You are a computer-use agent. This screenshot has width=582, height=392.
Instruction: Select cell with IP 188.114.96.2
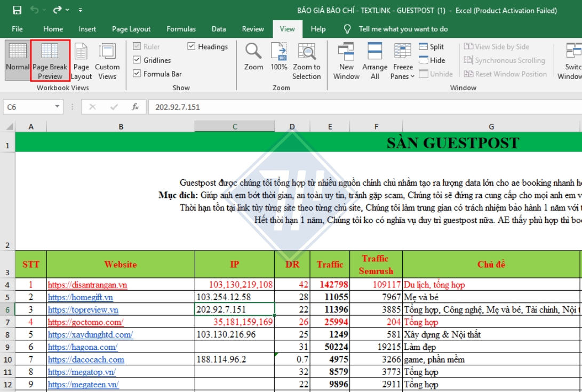pos(235,359)
